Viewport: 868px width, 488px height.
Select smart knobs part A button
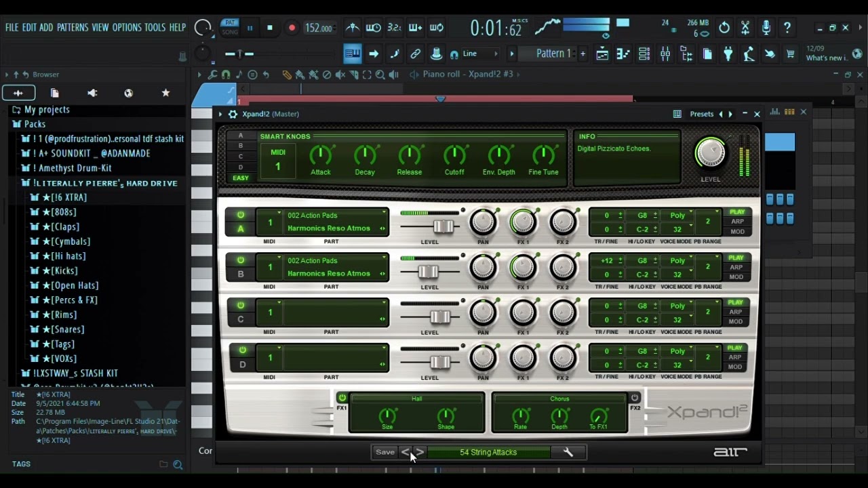(240, 136)
